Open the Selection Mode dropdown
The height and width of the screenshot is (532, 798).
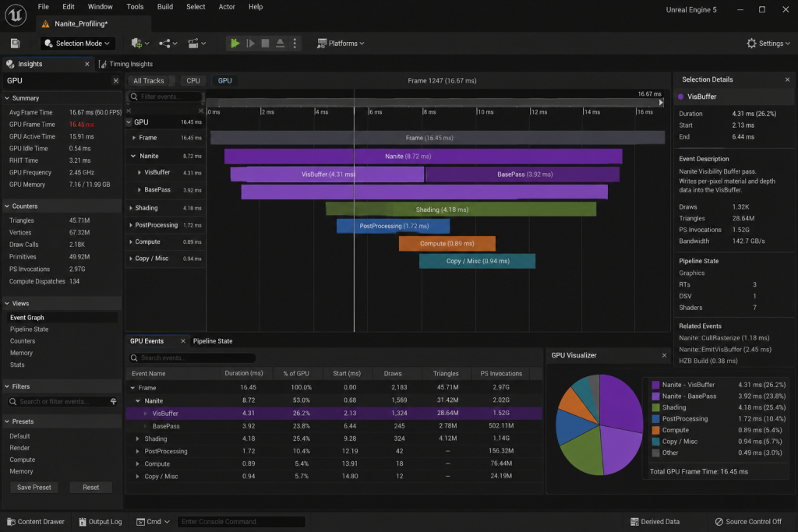[77, 44]
